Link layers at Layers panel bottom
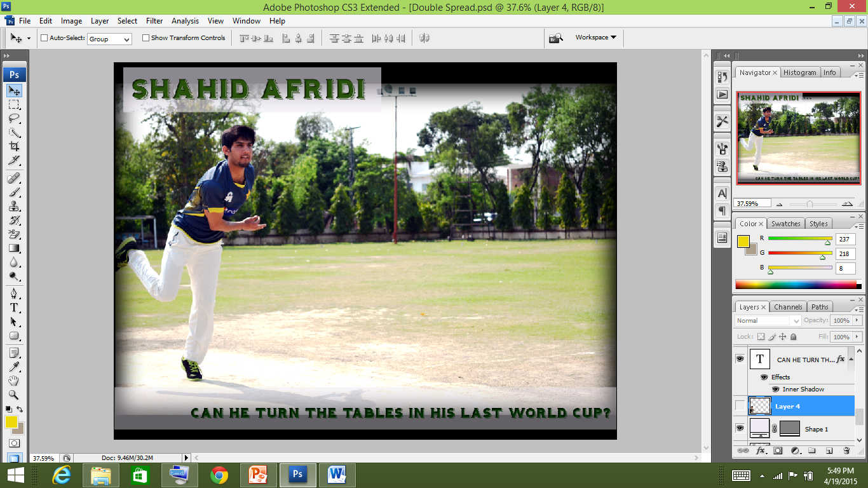Image resolution: width=868 pixels, height=488 pixels. pos(742,451)
